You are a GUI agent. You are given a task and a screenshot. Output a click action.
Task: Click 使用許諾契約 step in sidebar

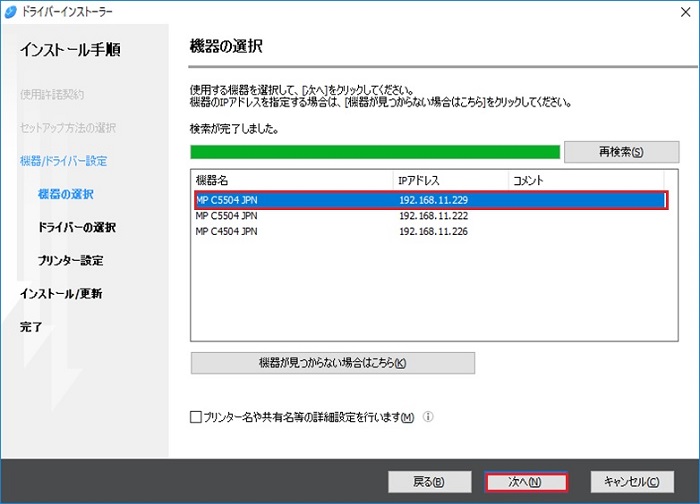click(52, 94)
